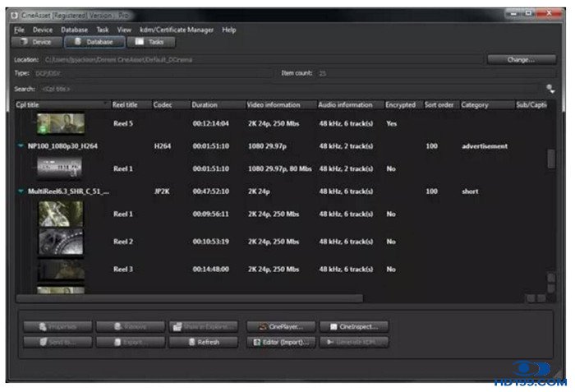Sort by the Duration column header

point(217,105)
